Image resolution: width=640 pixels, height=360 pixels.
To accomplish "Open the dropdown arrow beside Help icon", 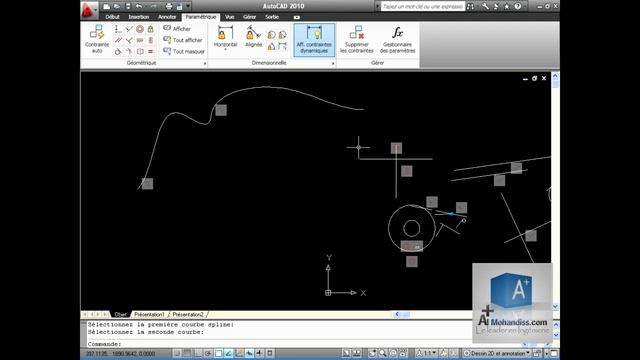I will pos(525,6).
